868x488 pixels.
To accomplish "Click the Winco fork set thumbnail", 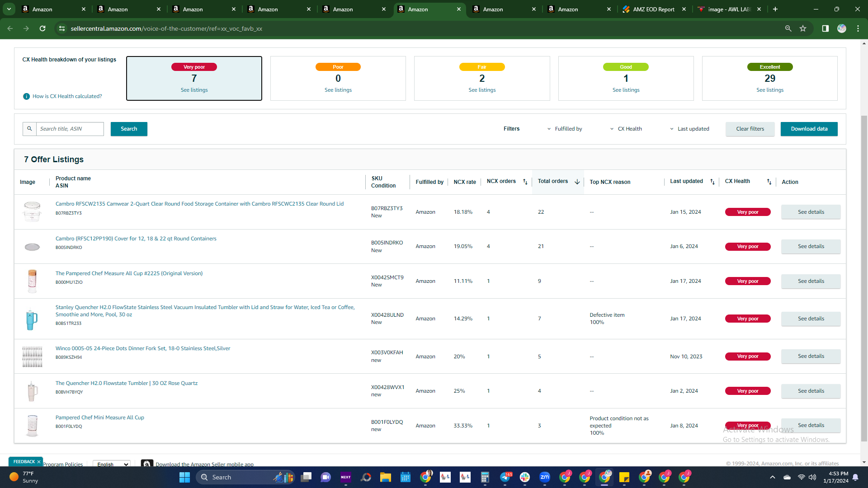I will [x=32, y=357].
